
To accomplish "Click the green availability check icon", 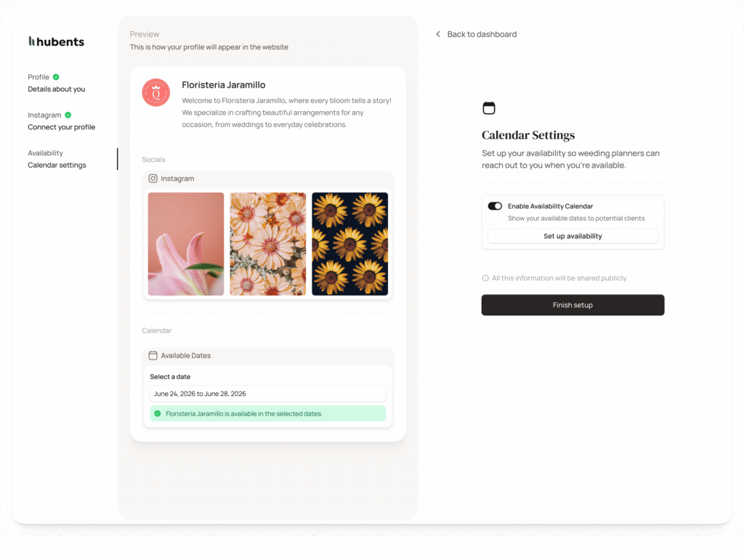I will point(158,413).
